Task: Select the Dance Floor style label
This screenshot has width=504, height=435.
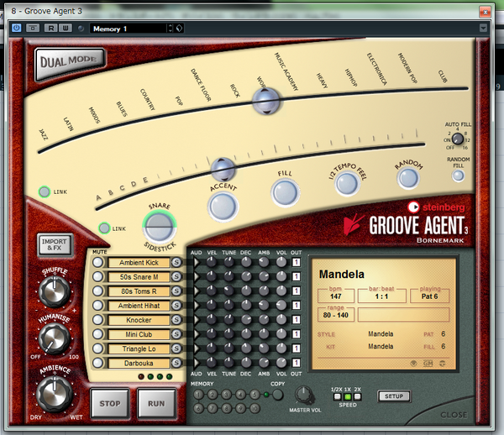Action: (201, 85)
